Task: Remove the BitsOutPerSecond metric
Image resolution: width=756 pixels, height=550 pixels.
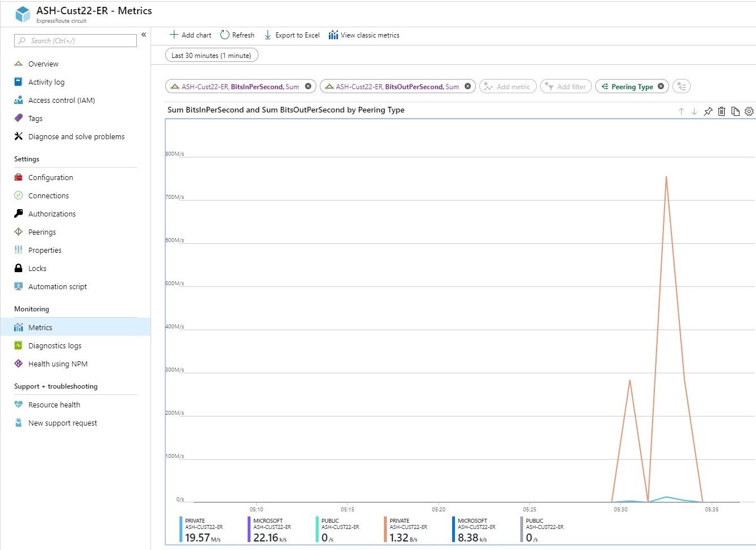Action: click(x=467, y=86)
